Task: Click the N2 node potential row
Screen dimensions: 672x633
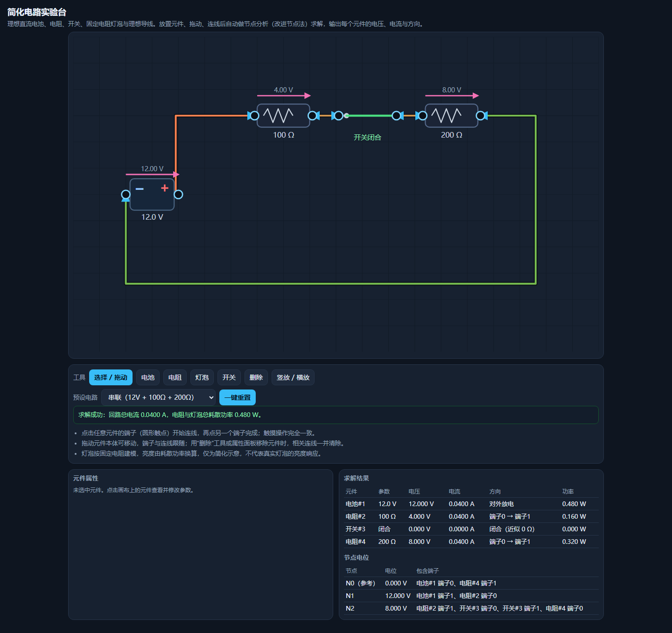Action: pyautogui.click(x=471, y=608)
